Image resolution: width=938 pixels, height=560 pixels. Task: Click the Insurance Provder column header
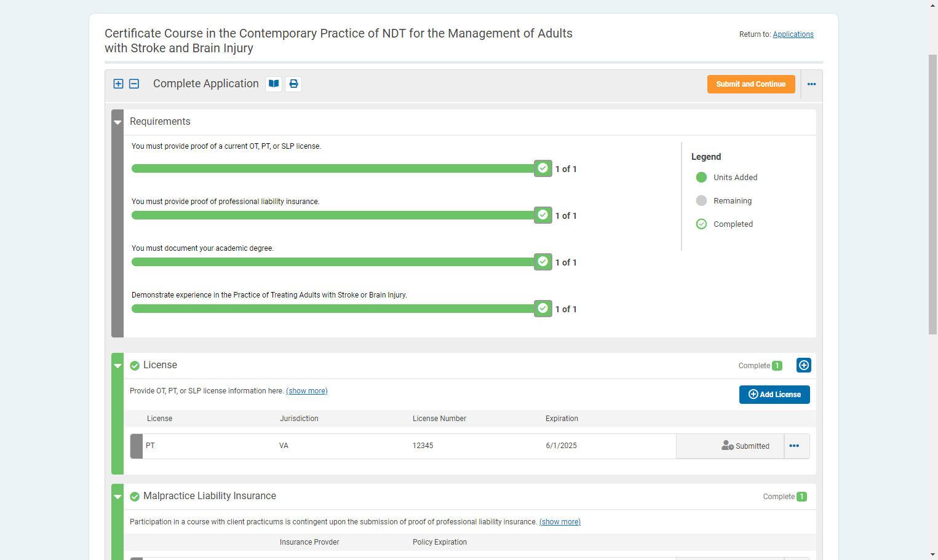pyautogui.click(x=309, y=542)
